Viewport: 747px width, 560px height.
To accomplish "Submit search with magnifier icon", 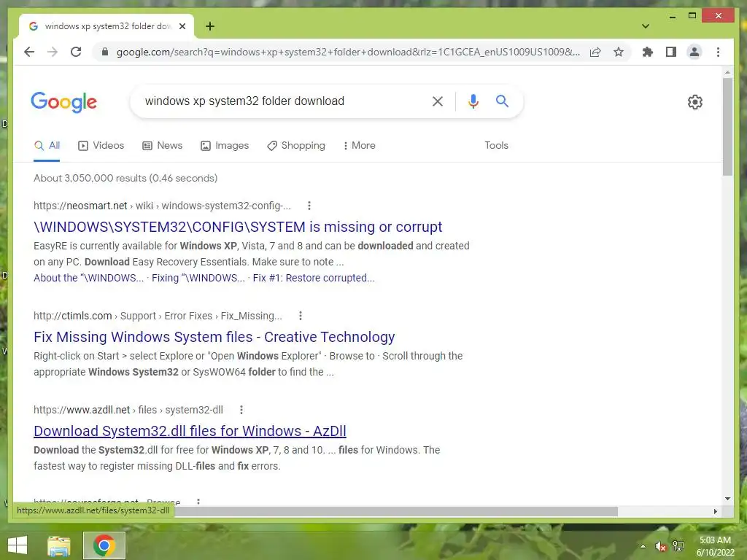I will click(x=502, y=101).
